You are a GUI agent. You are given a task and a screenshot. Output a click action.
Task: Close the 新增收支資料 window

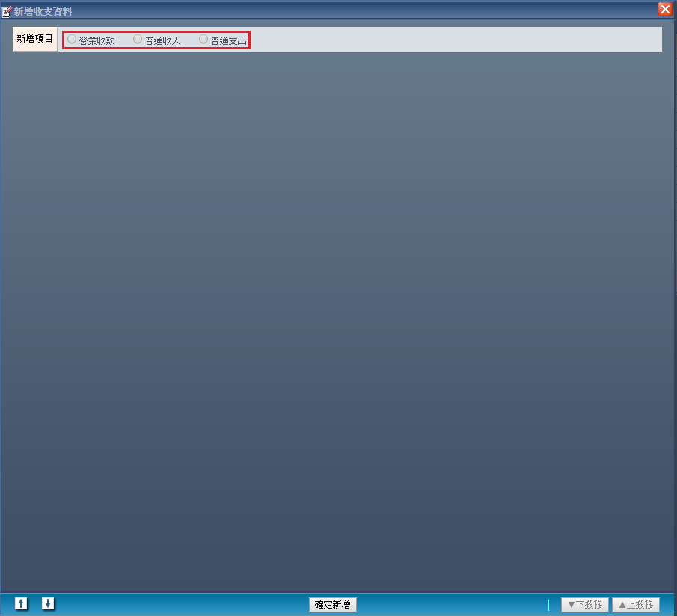[x=664, y=10]
